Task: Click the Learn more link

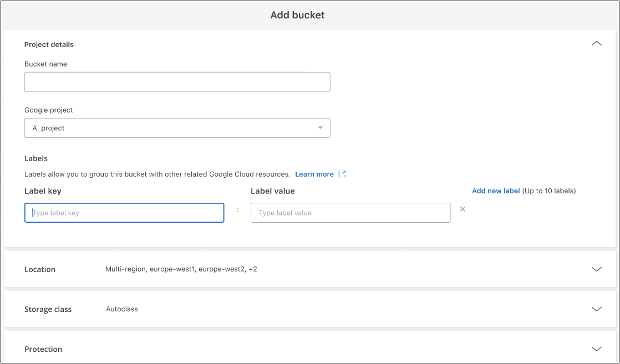Action: tap(314, 174)
